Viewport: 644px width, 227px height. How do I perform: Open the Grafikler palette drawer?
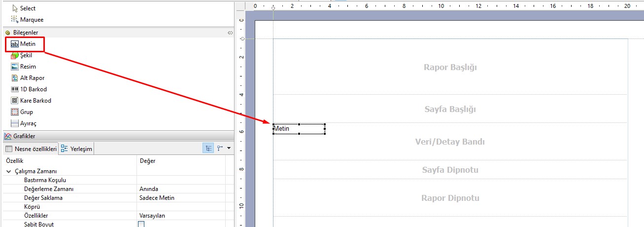click(x=117, y=136)
